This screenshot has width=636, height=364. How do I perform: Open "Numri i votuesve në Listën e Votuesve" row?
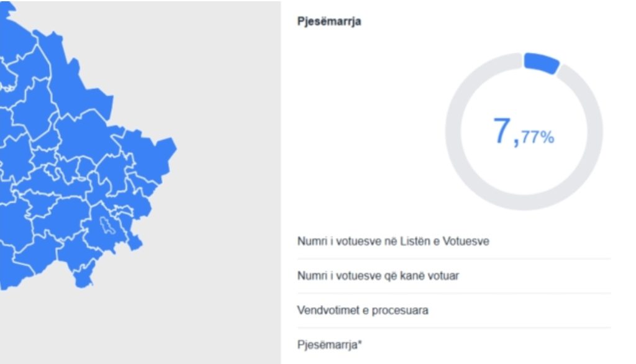click(x=393, y=241)
